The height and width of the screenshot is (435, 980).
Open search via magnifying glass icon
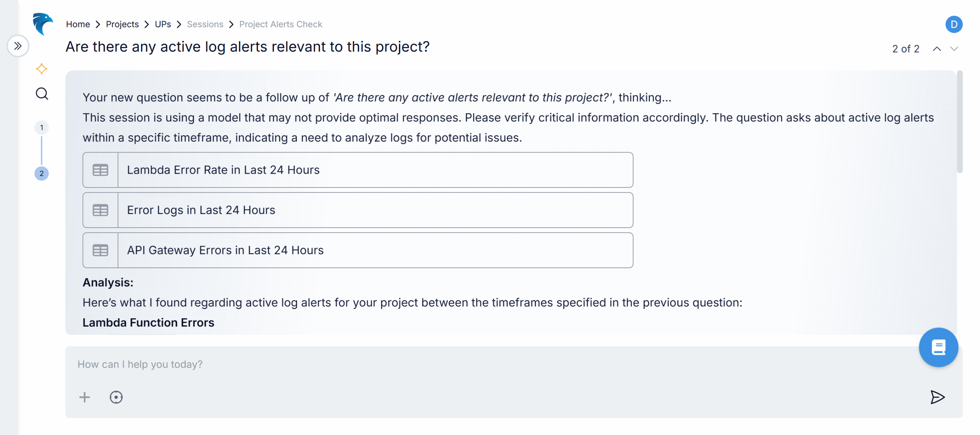[42, 94]
